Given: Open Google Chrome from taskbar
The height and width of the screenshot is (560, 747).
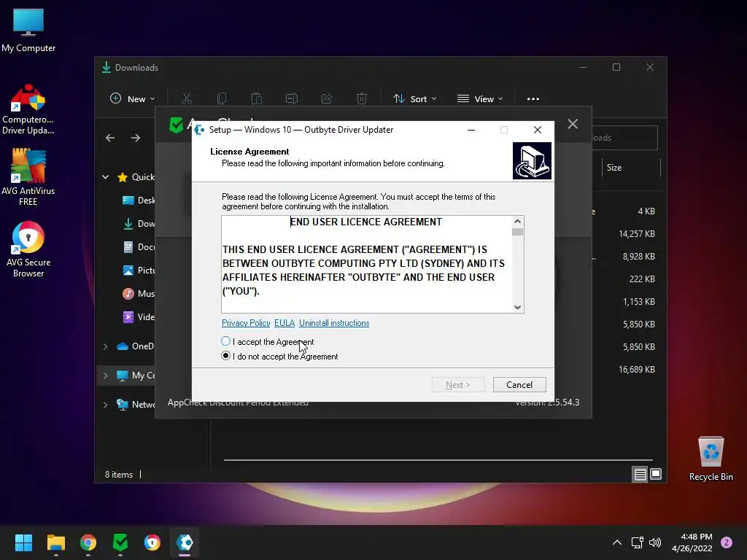Looking at the screenshot, I should (x=88, y=542).
